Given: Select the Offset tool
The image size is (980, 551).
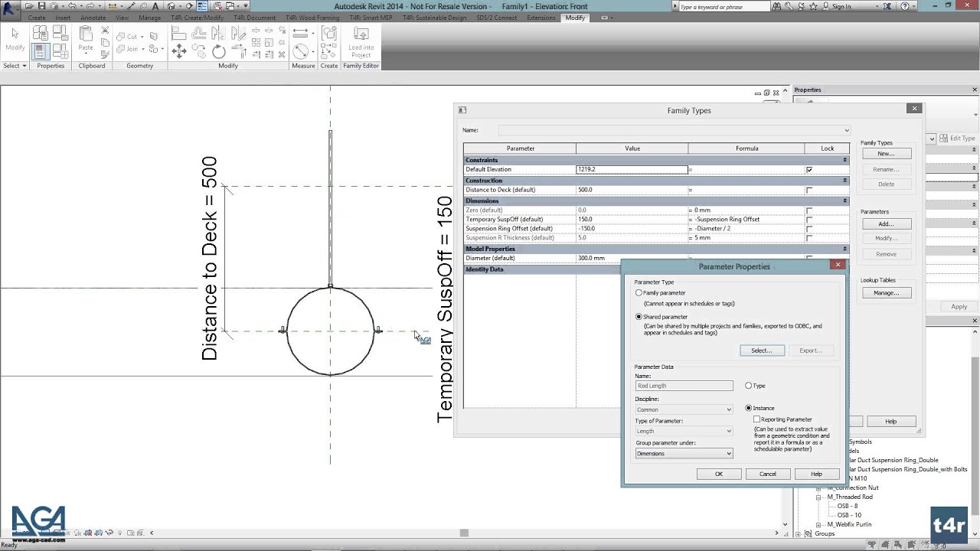Looking at the screenshot, I should [x=199, y=33].
